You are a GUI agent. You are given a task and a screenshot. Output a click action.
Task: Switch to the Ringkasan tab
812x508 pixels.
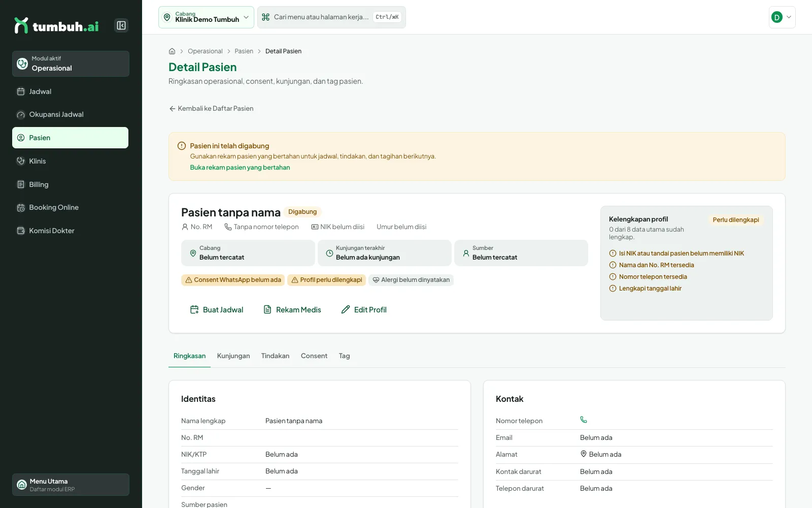[x=189, y=356]
